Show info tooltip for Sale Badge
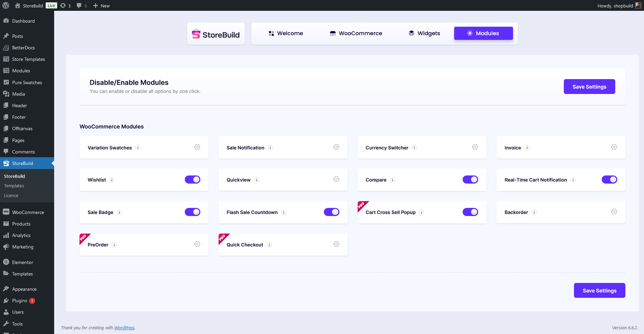 (119, 213)
